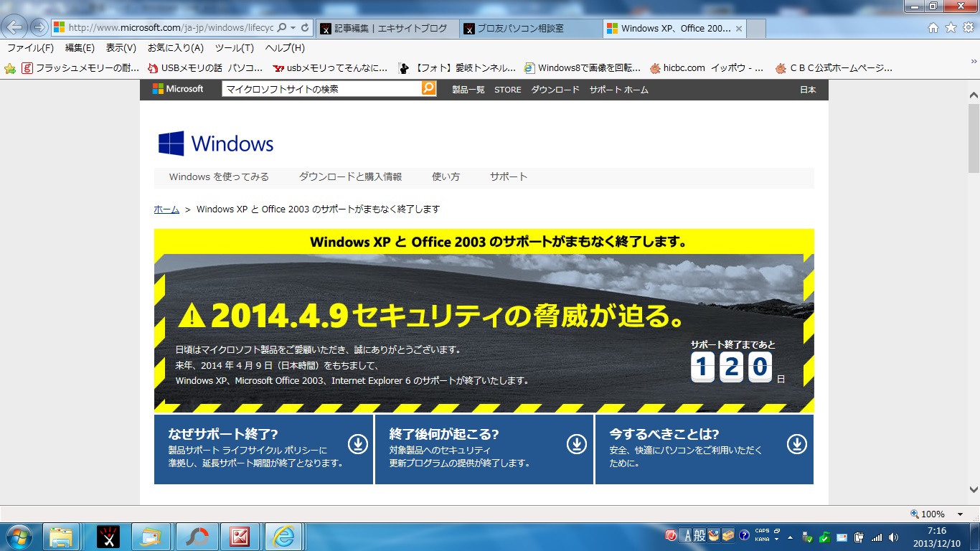Click the マイクロソフトサイトの検索 search box
980x551 pixels.
[321, 89]
